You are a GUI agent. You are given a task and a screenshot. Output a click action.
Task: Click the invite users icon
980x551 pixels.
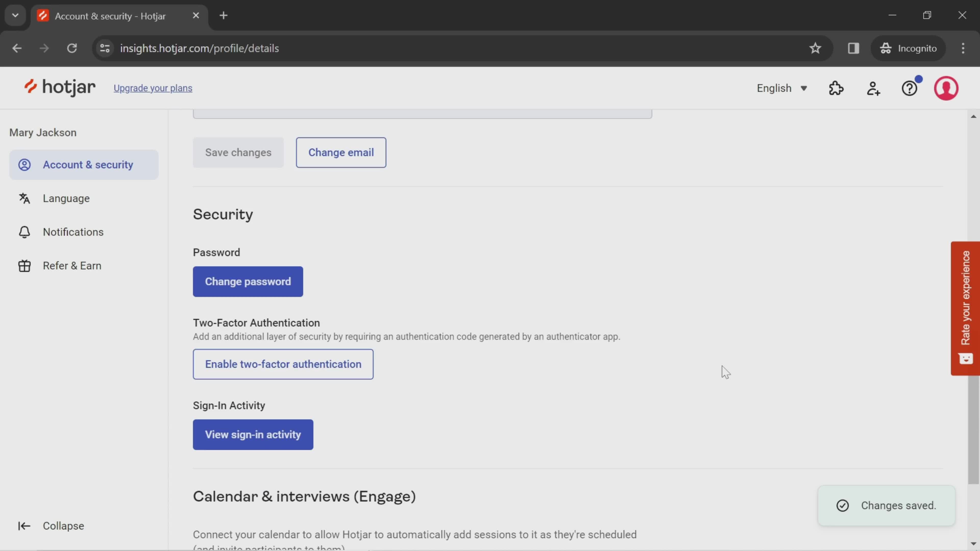[x=873, y=87]
